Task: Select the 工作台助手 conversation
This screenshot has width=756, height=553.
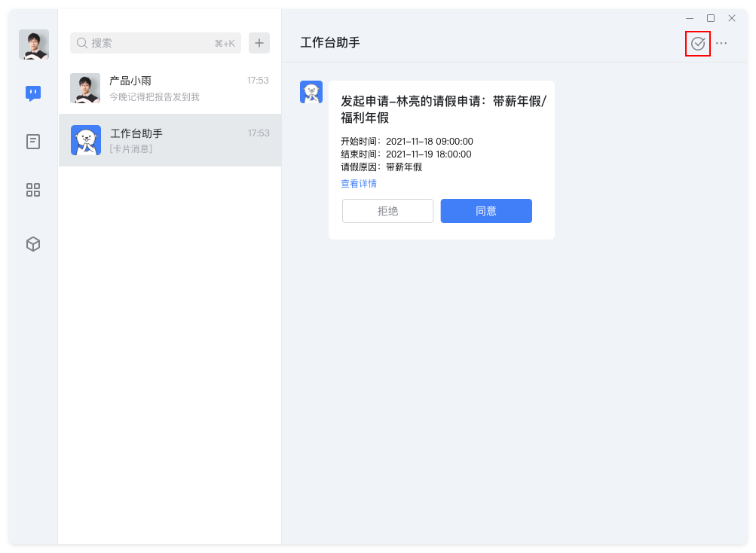Action: [170, 140]
